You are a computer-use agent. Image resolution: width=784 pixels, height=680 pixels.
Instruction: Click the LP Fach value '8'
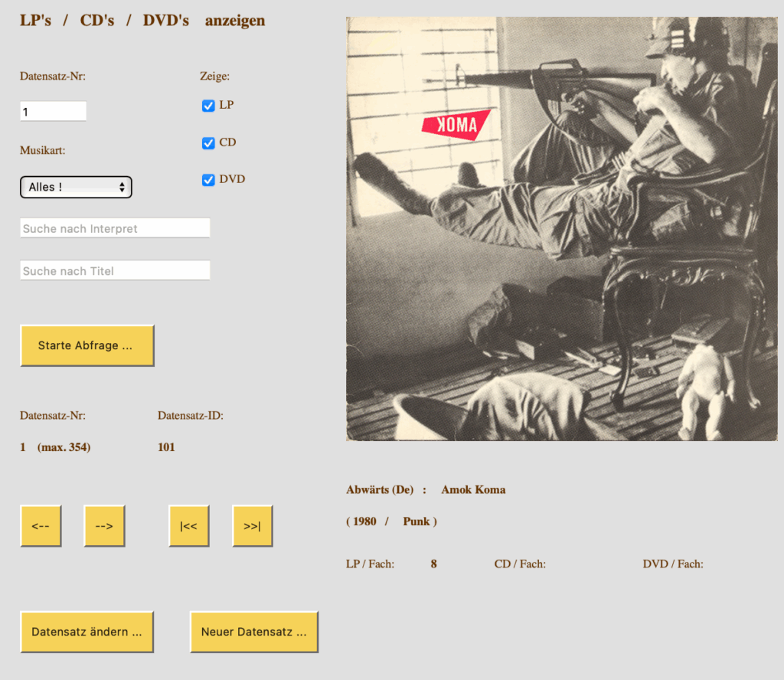pos(433,564)
